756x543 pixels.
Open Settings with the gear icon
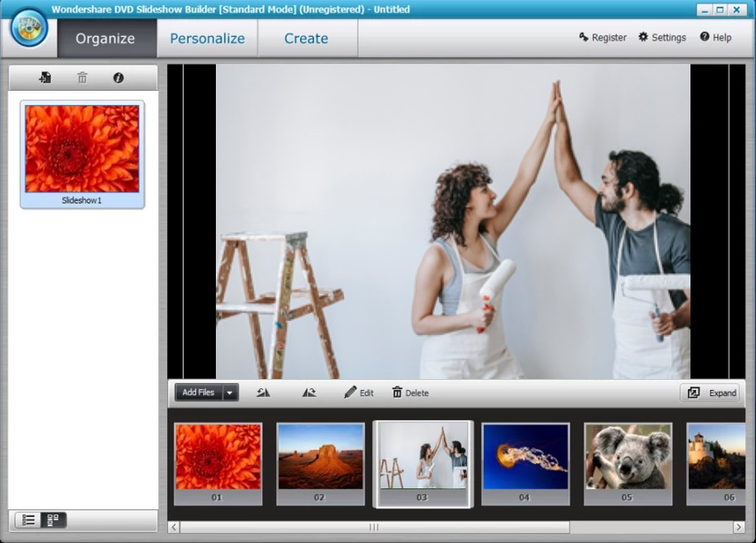(x=662, y=37)
